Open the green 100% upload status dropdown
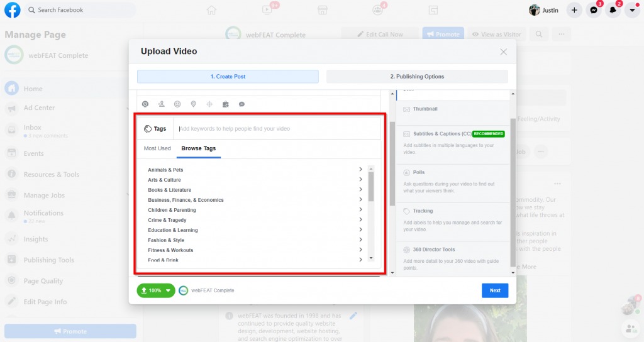Image resolution: width=644 pixels, height=342 pixels. (x=156, y=290)
